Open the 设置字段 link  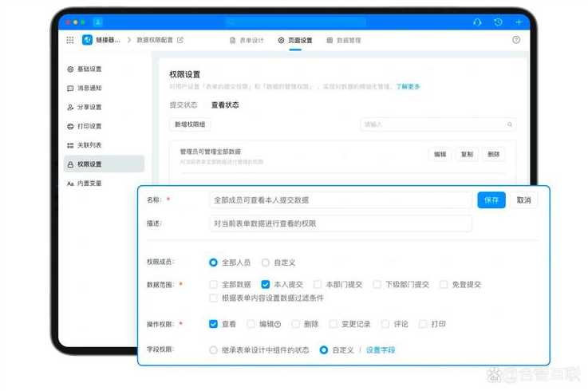coord(381,350)
